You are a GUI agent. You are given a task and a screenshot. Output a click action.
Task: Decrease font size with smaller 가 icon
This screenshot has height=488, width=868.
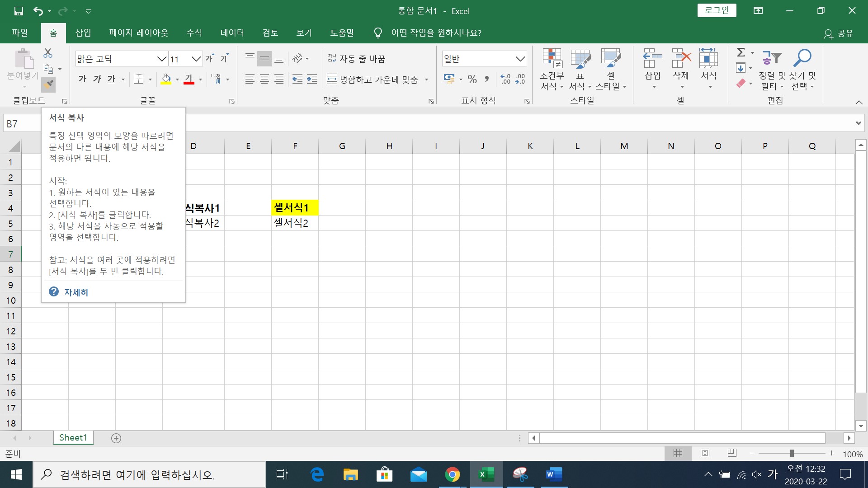[x=225, y=58]
